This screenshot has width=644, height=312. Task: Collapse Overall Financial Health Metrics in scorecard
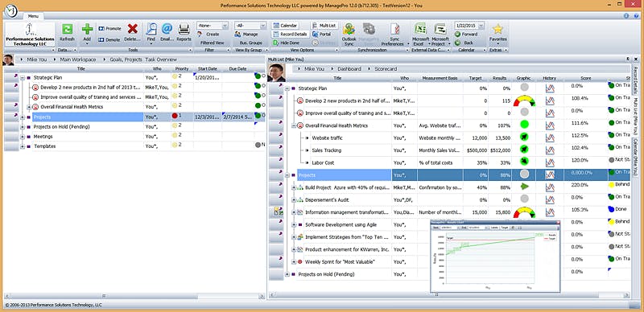tap(294, 125)
